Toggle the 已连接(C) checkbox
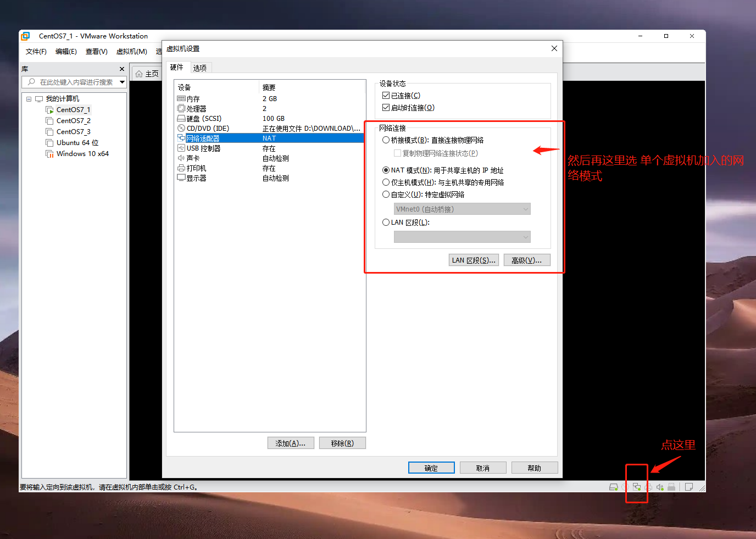 [386, 96]
